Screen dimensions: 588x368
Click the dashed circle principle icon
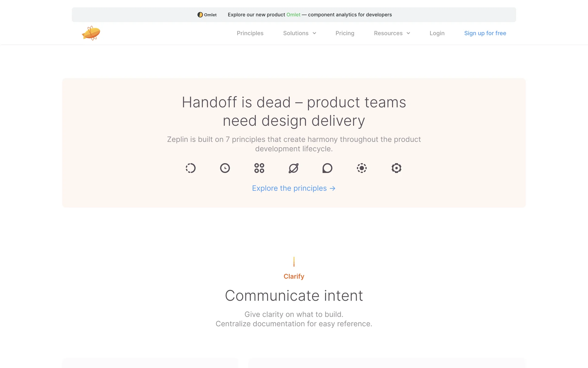[x=190, y=168]
